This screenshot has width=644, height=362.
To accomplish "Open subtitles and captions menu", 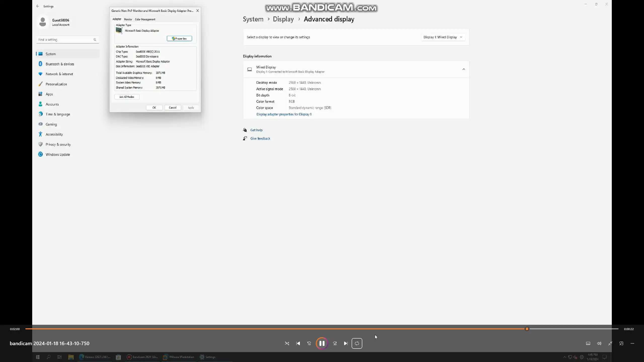I will [x=588, y=343].
